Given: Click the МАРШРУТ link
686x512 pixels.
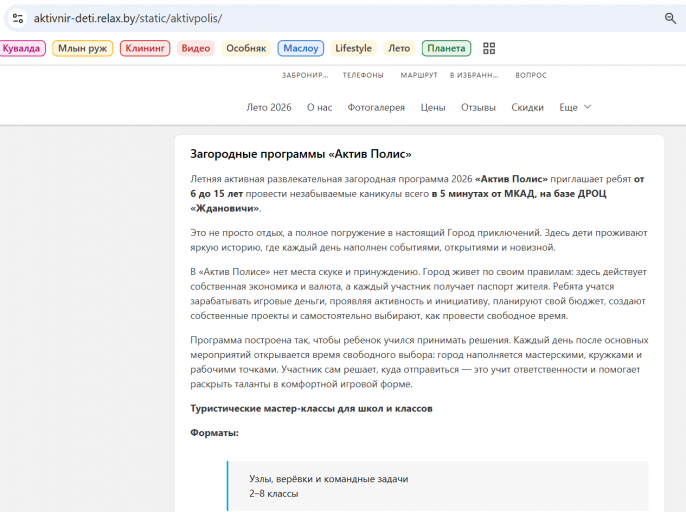Looking at the screenshot, I should pyautogui.click(x=419, y=75).
